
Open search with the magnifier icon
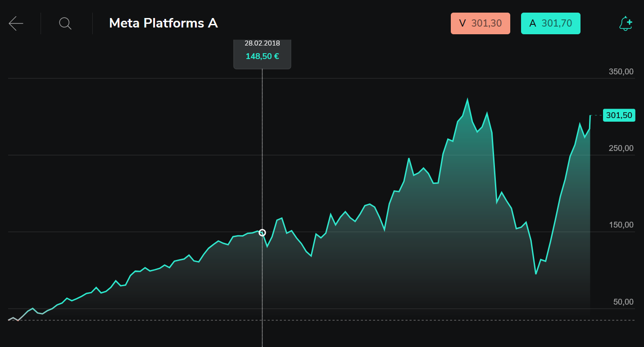coord(65,23)
